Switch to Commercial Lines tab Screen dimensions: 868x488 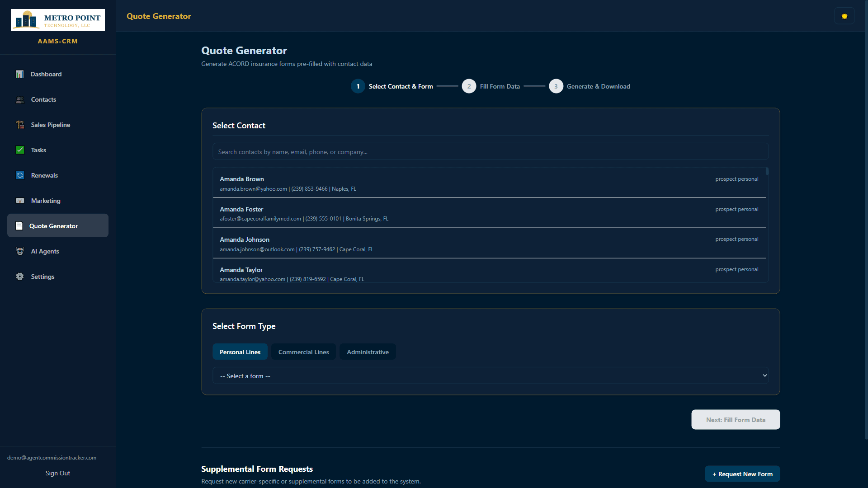point(303,352)
